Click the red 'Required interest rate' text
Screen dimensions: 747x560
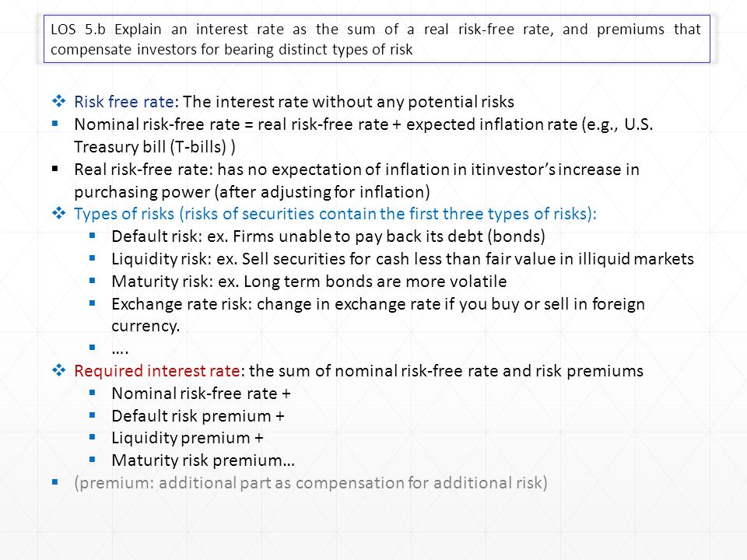(156, 370)
